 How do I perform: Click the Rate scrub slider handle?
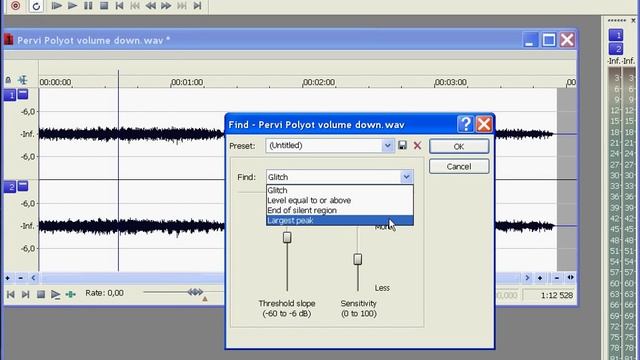pyautogui.click(x=195, y=292)
